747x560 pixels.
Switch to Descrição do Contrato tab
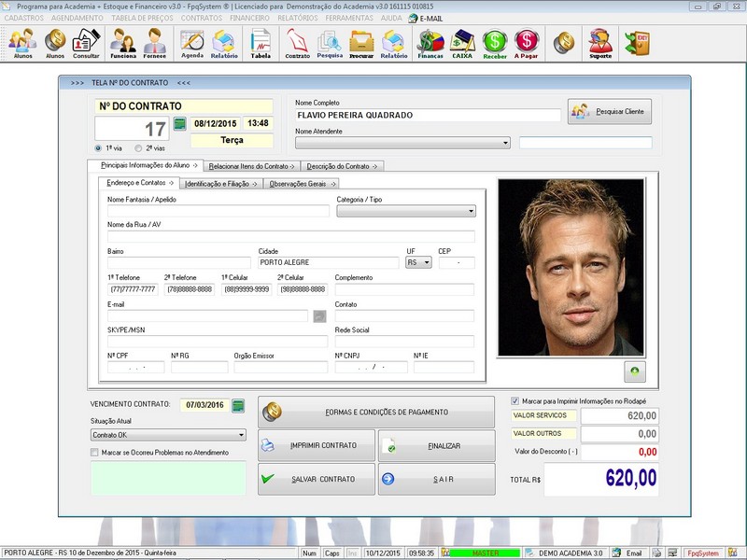(342, 166)
